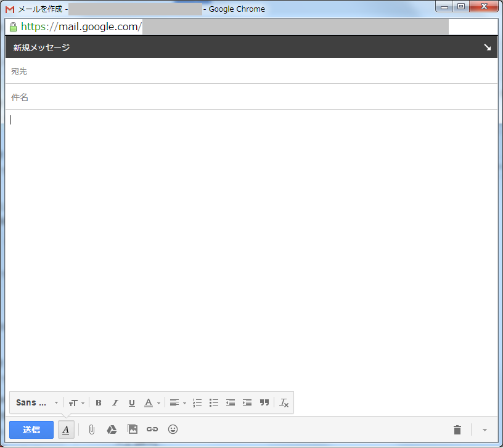
Task: Attach a file with the paperclip icon
Action: point(92,430)
